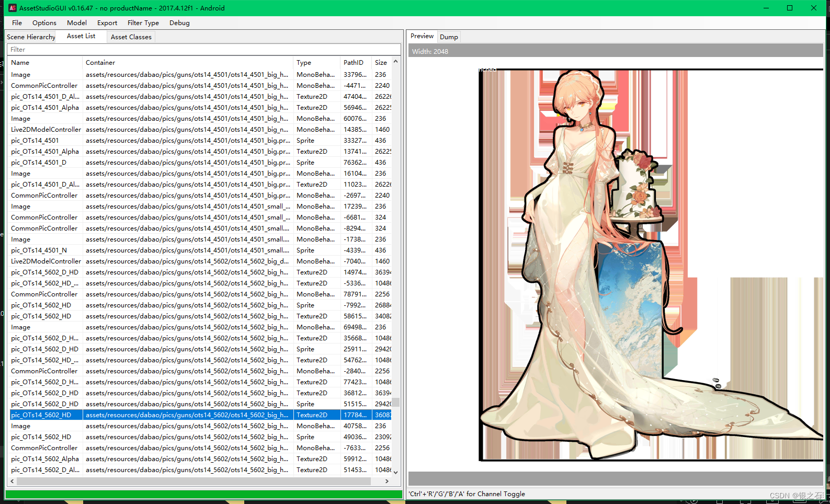Click the horizontal scroll left arrow
The width and height of the screenshot is (830, 504).
[12, 481]
